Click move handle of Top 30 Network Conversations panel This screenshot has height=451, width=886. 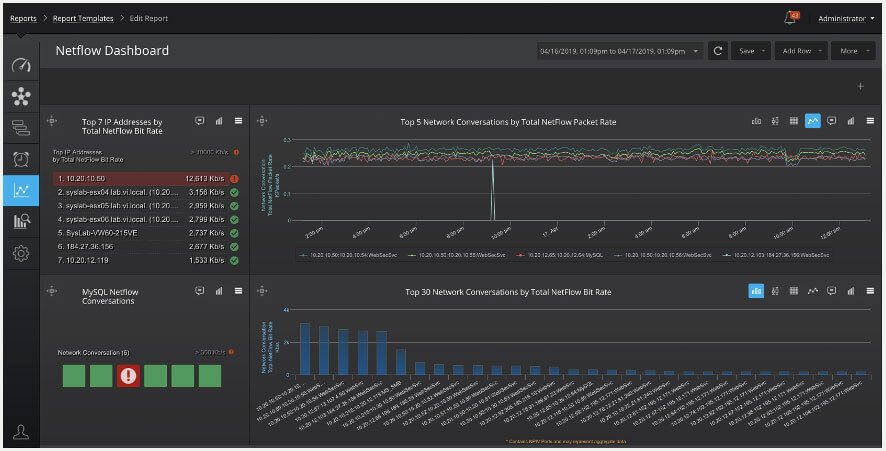[x=262, y=290]
